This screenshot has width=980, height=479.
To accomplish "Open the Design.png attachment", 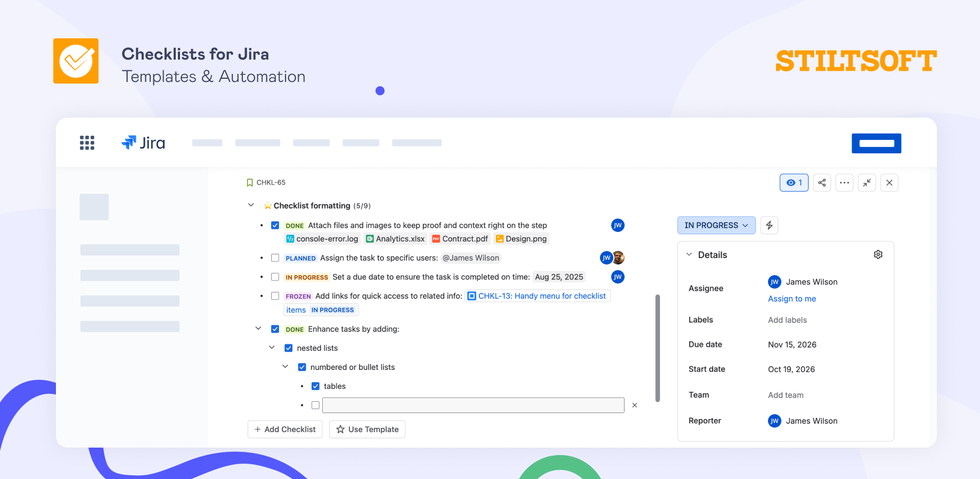I will point(521,239).
